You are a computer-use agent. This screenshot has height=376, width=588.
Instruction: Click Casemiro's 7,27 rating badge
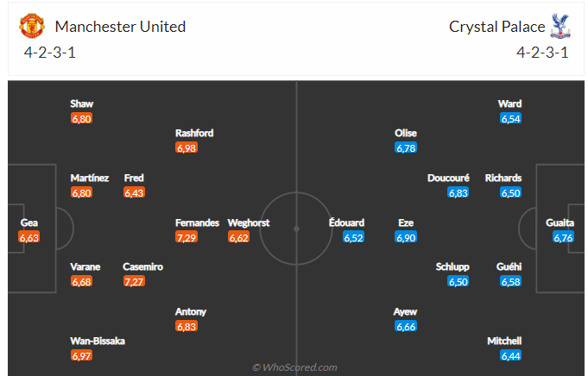click(x=134, y=281)
